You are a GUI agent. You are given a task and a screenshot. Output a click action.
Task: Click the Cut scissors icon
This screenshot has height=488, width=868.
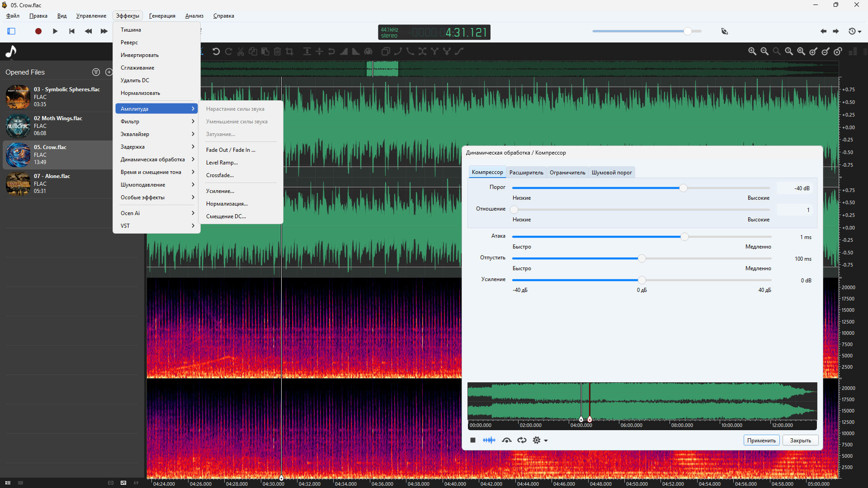tap(241, 52)
